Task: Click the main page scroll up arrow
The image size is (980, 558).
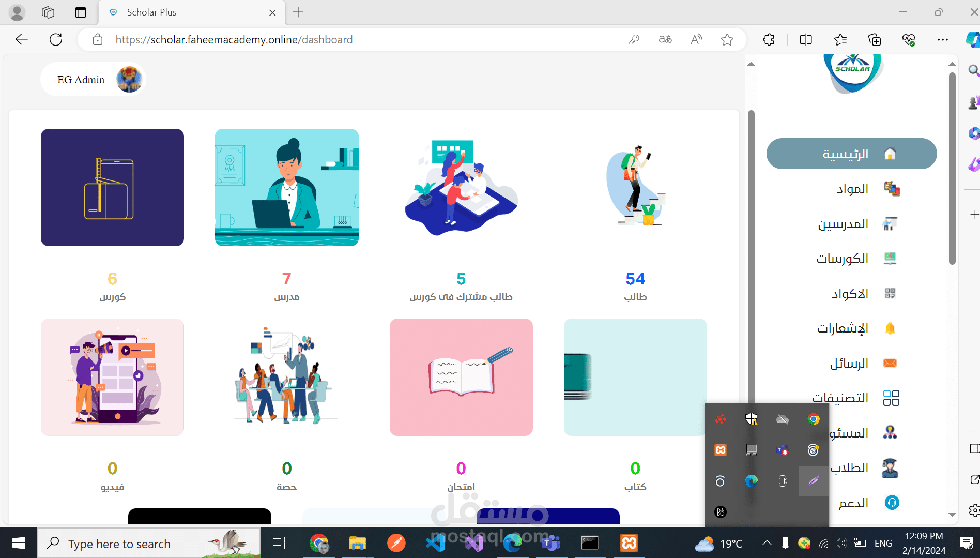Action: coord(752,64)
